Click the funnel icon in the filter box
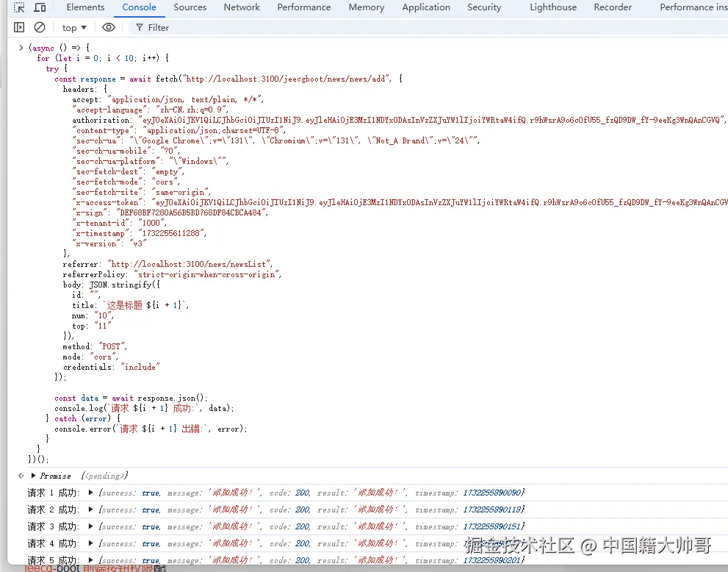 pyautogui.click(x=140, y=28)
